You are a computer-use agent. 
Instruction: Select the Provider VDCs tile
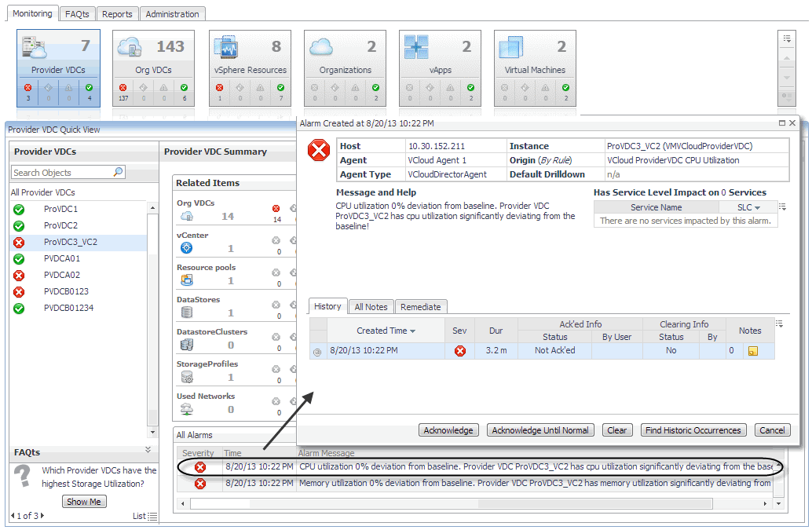58,68
